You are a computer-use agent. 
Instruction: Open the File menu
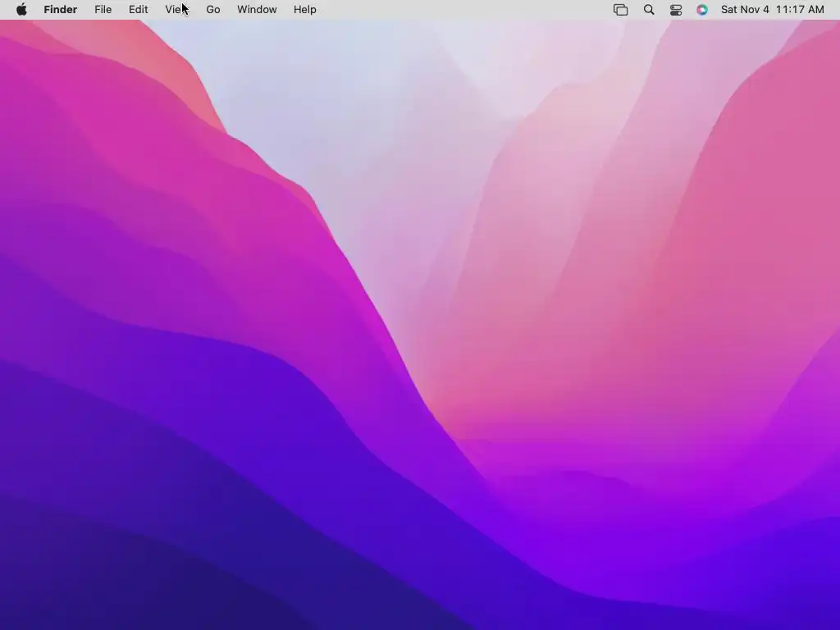point(103,10)
